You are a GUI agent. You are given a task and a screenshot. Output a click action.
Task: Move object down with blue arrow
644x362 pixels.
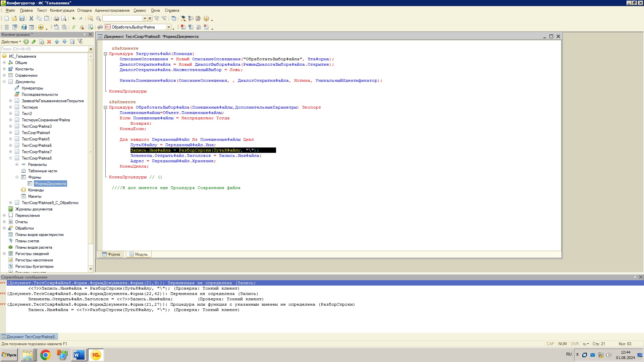[x=64, y=42]
